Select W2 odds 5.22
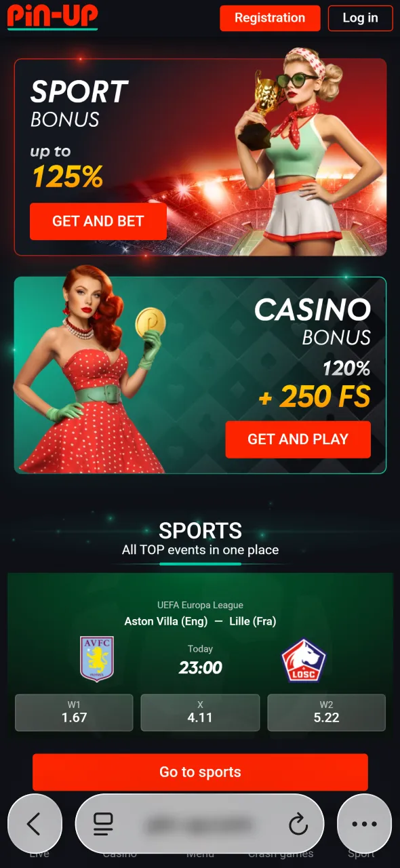The width and height of the screenshot is (400, 868). [x=327, y=713]
